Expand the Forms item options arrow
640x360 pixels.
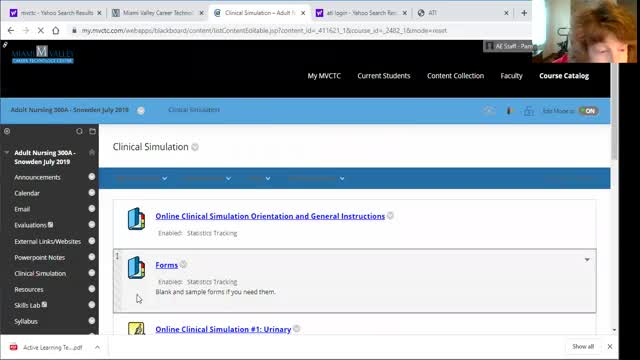coord(587,260)
